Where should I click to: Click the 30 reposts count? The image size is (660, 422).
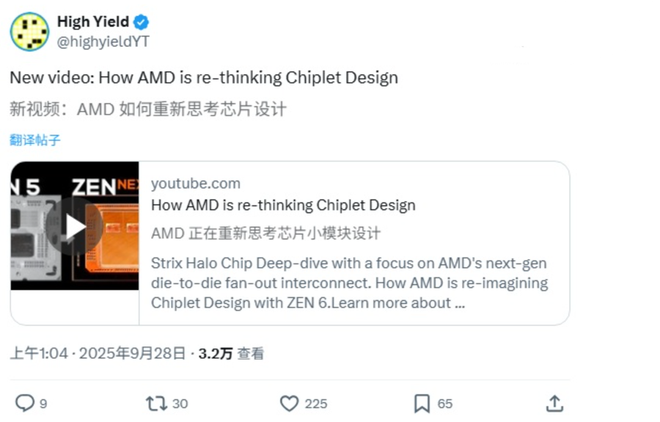180,403
